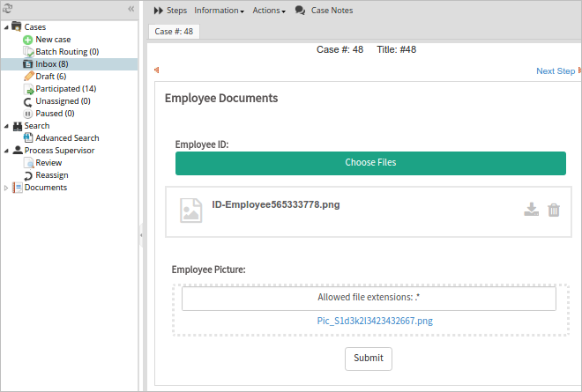The height and width of the screenshot is (392, 582).
Task: Download the ID-Employee565333778.png file
Action: click(x=531, y=210)
